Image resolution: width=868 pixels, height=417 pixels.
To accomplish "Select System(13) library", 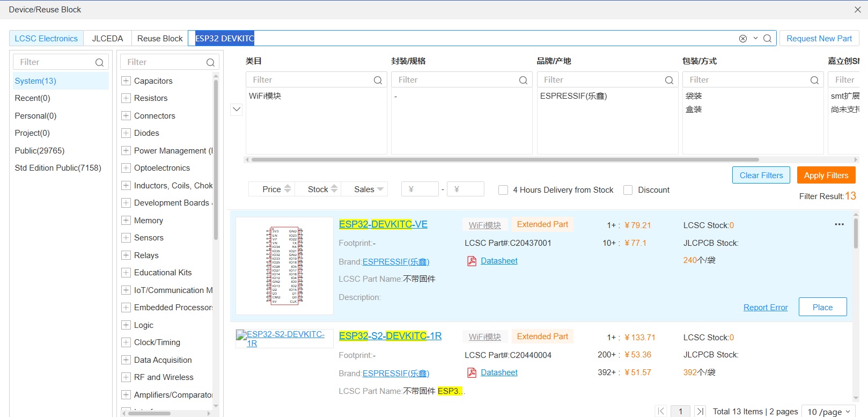I will pos(61,81).
